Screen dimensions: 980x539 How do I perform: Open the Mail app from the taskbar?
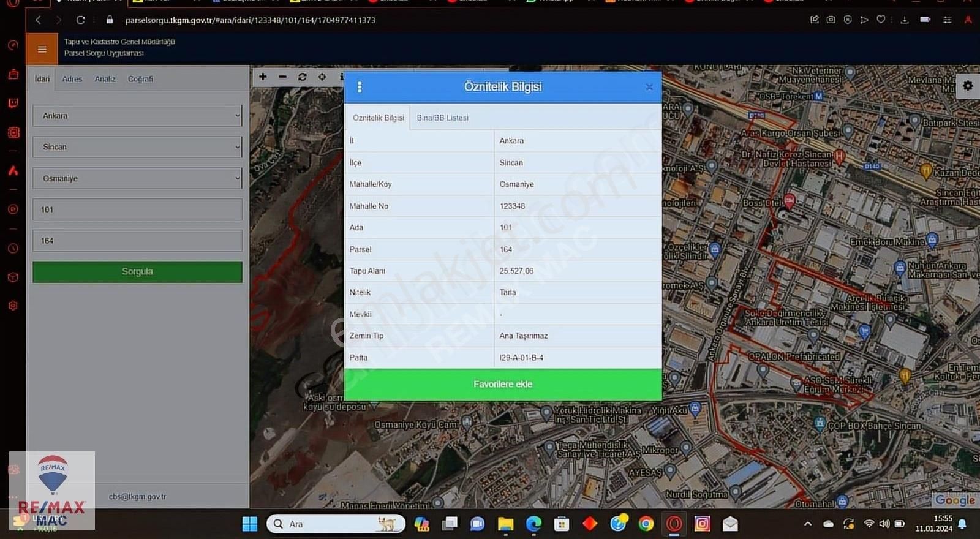[730, 524]
